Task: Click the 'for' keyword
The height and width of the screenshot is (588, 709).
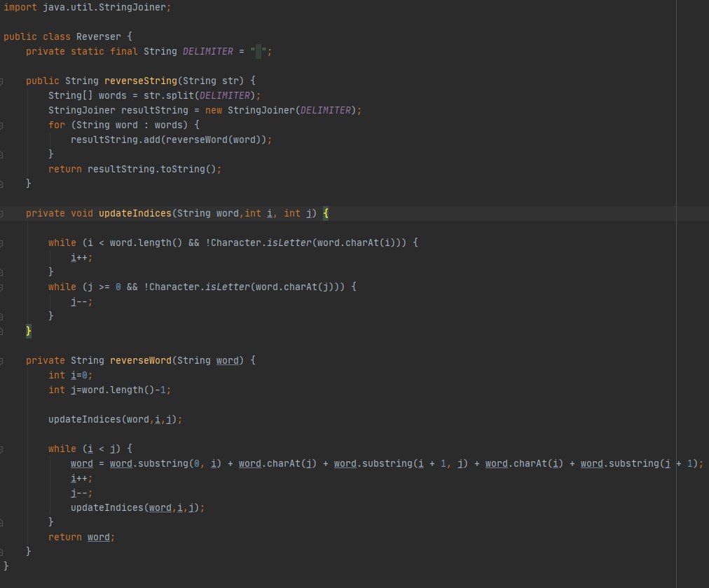Action: pyautogui.click(x=57, y=125)
